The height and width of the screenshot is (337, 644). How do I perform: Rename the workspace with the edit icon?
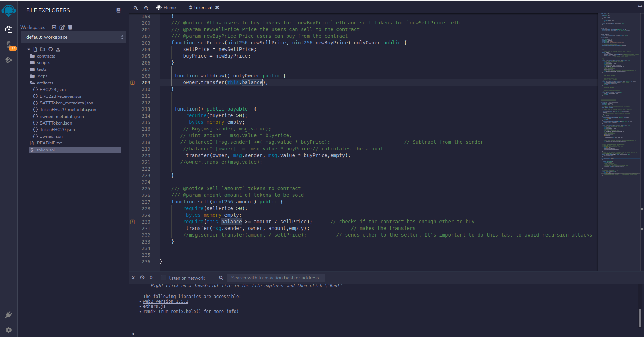[x=62, y=27]
